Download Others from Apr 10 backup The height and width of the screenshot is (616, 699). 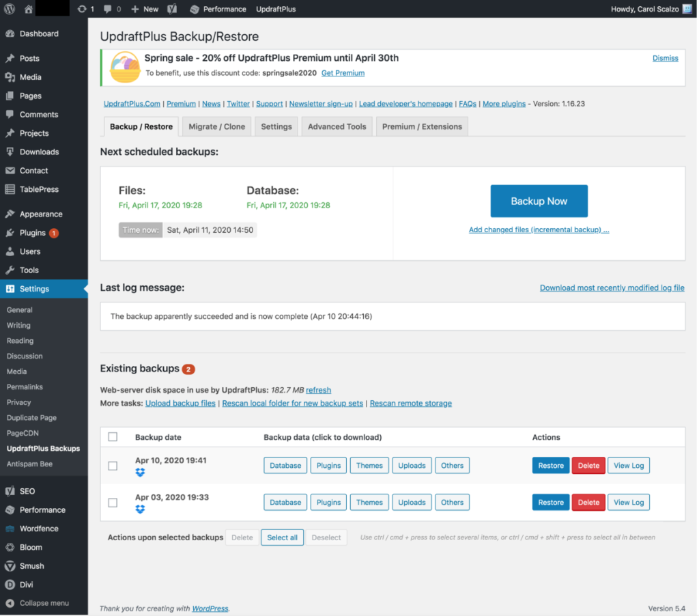point(452,466)
